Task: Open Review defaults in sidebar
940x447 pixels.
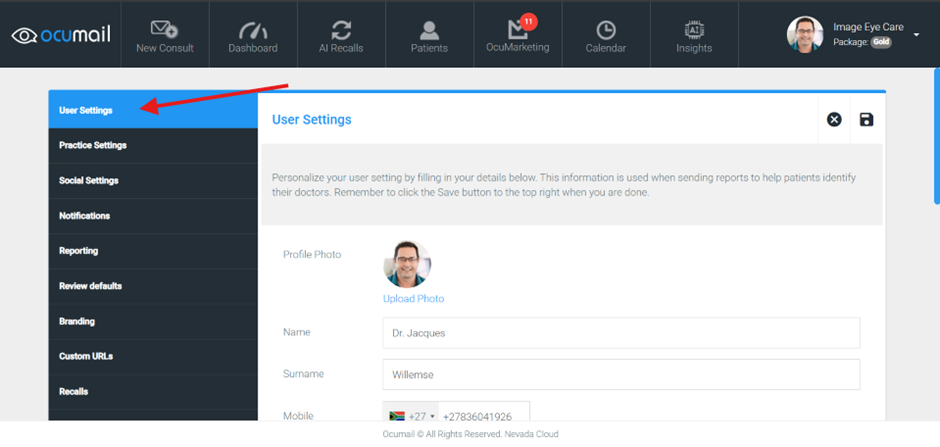Action: pos(153,286)
